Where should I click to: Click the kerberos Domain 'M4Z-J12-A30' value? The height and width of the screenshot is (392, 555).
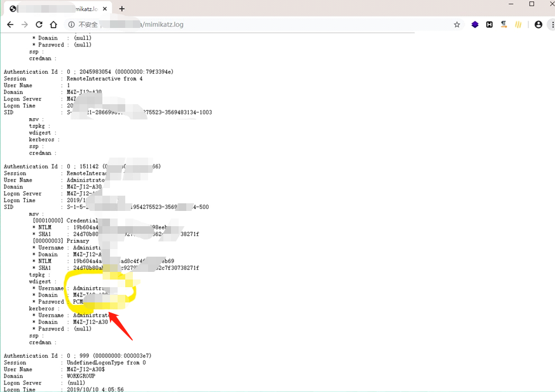pos(90,322)
